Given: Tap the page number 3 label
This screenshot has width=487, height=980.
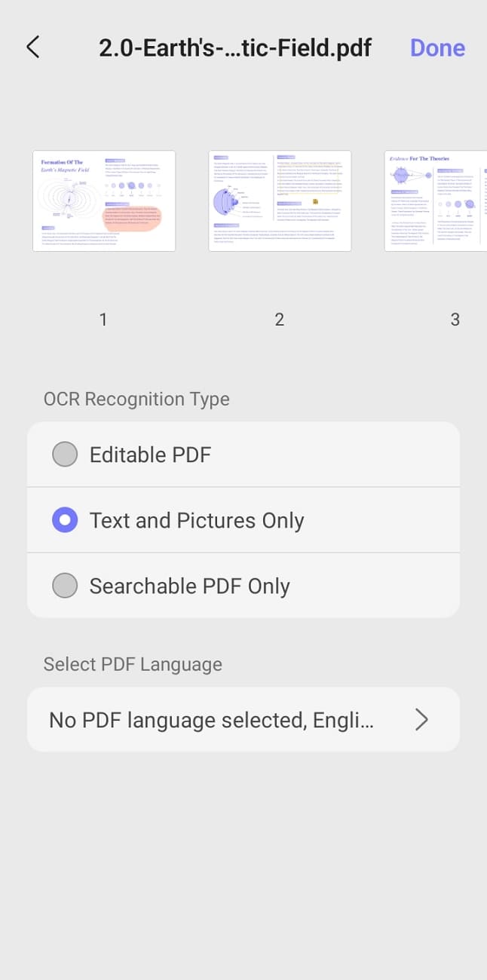Looking at the screenshot, I should click(455, 319).
